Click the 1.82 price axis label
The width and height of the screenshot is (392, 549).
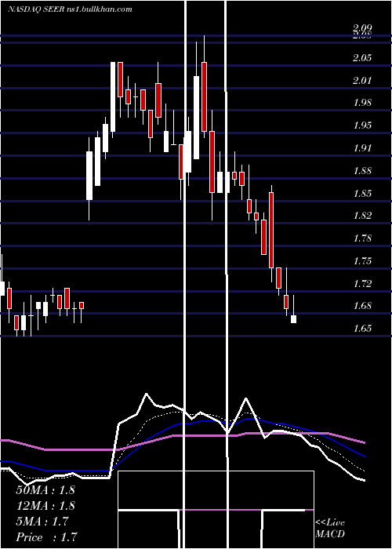362,216
